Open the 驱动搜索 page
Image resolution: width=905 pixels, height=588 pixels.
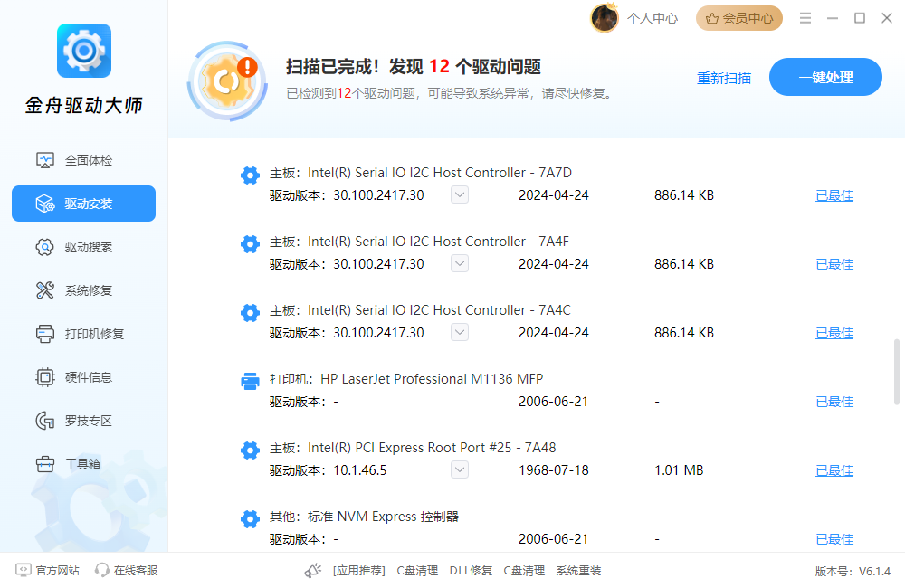pyautogui.click(x=83, y=247)
